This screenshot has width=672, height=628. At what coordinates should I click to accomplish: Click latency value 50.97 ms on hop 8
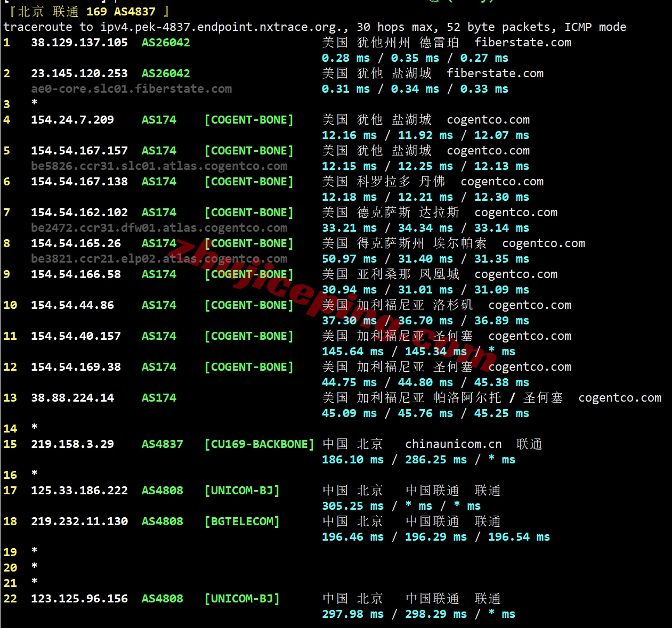coord(350,259)
